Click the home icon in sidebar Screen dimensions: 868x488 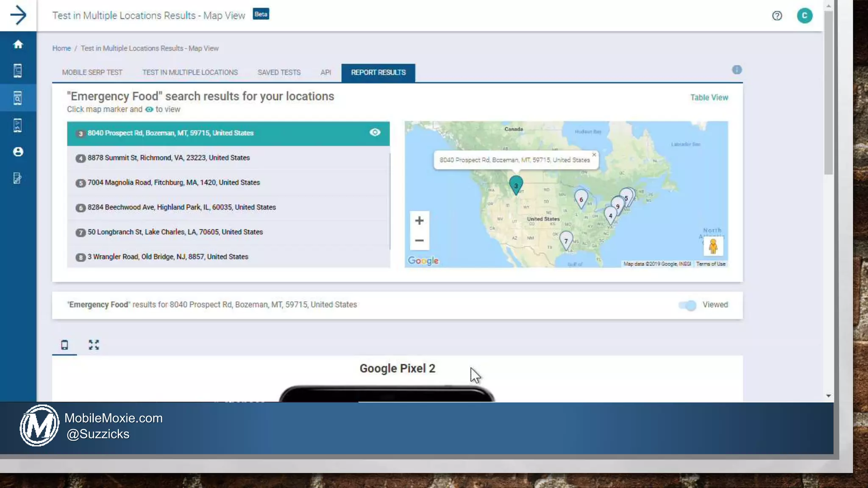pos(18,44)
